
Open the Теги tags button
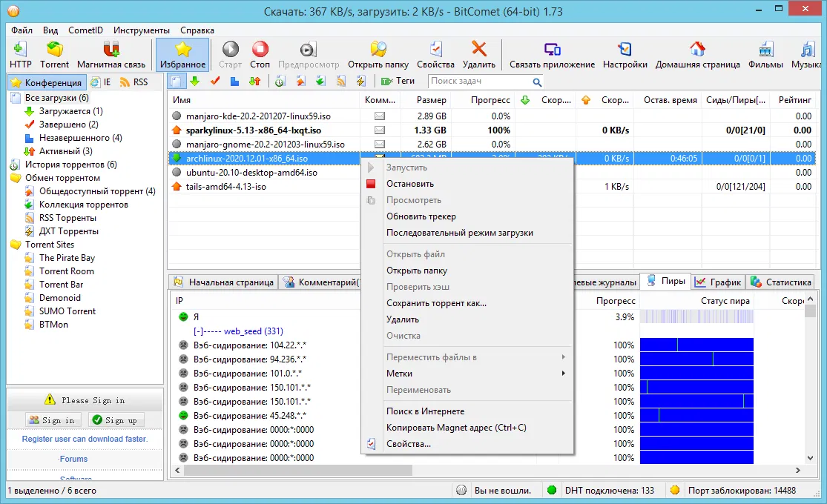point(398,82)
